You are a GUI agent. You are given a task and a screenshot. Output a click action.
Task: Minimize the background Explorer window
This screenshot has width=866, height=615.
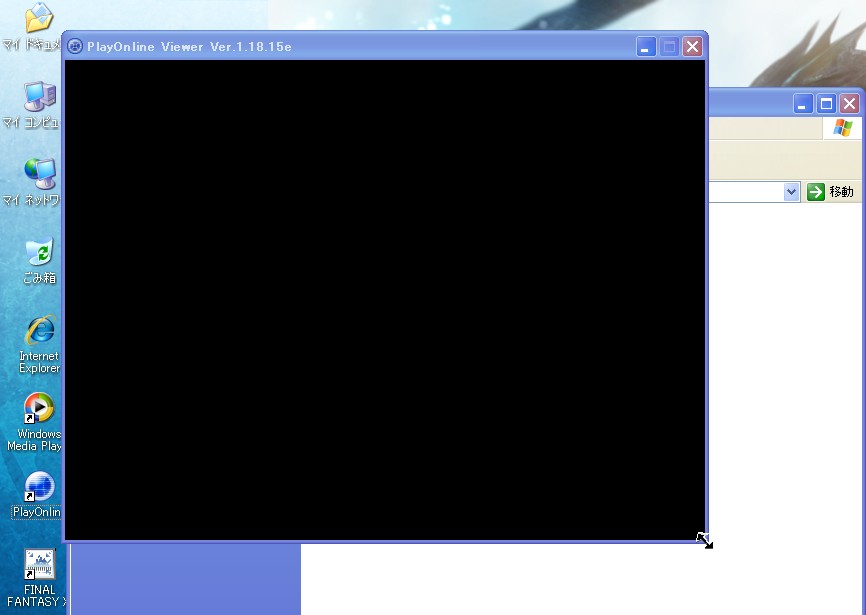[x=804, y=104]
